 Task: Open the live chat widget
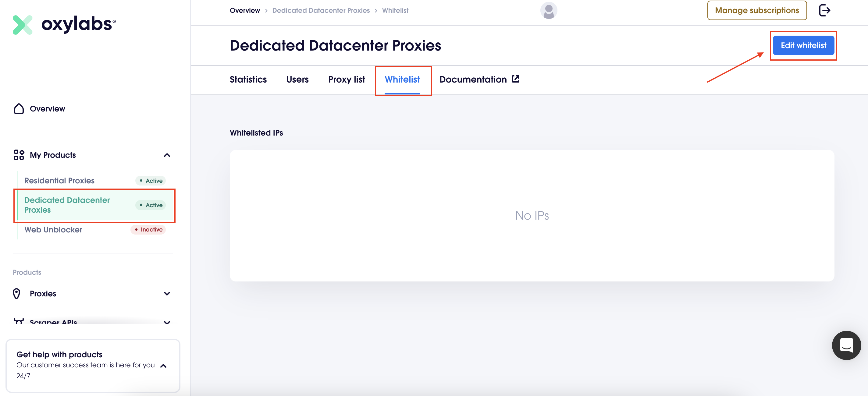click(x=846, y=345)
